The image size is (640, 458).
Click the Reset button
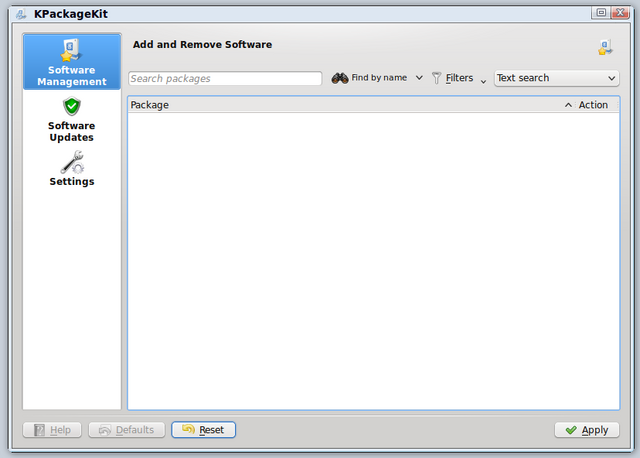pos(203,430)
